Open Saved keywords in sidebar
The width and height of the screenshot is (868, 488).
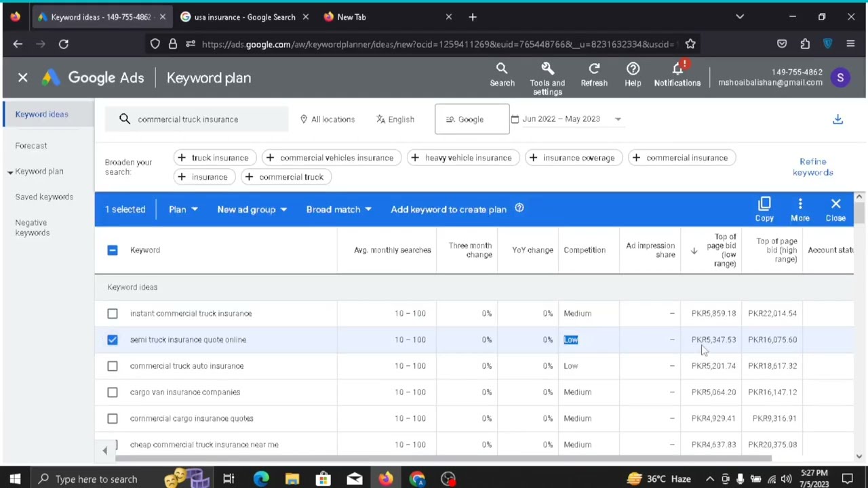click(x=44, y=197)
